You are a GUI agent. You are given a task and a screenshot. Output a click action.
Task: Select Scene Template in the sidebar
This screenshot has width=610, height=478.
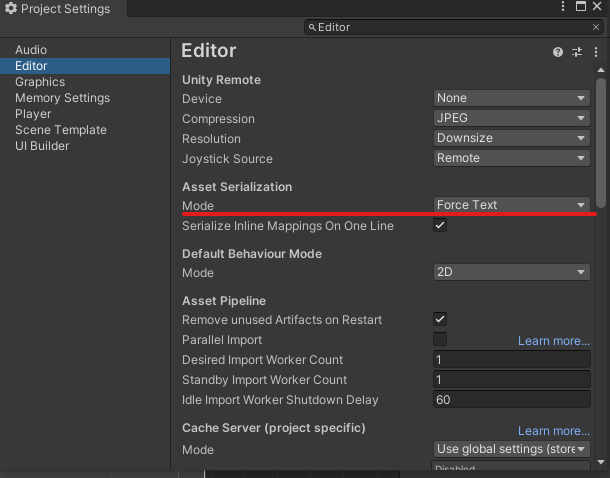pos(85,130)
